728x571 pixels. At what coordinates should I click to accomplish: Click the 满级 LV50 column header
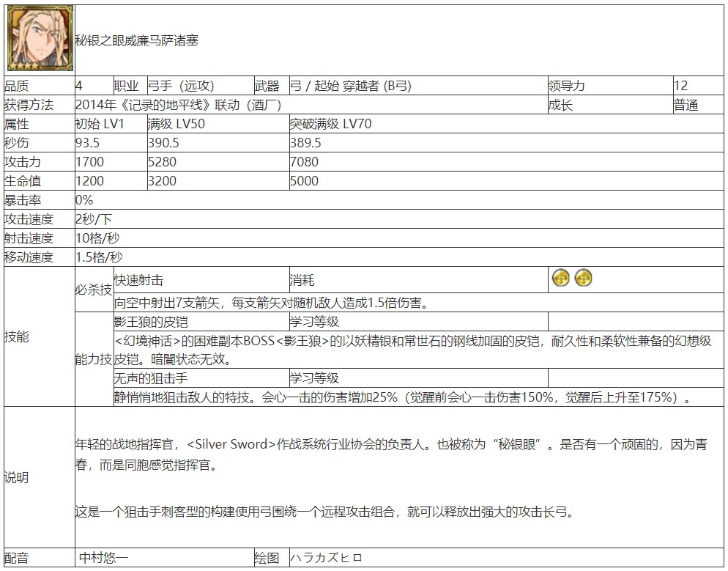tap(218, 124)
